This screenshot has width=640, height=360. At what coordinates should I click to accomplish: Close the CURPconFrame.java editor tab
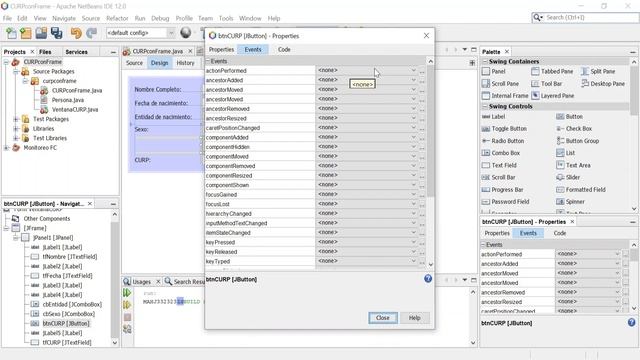(x=190, y=51)
